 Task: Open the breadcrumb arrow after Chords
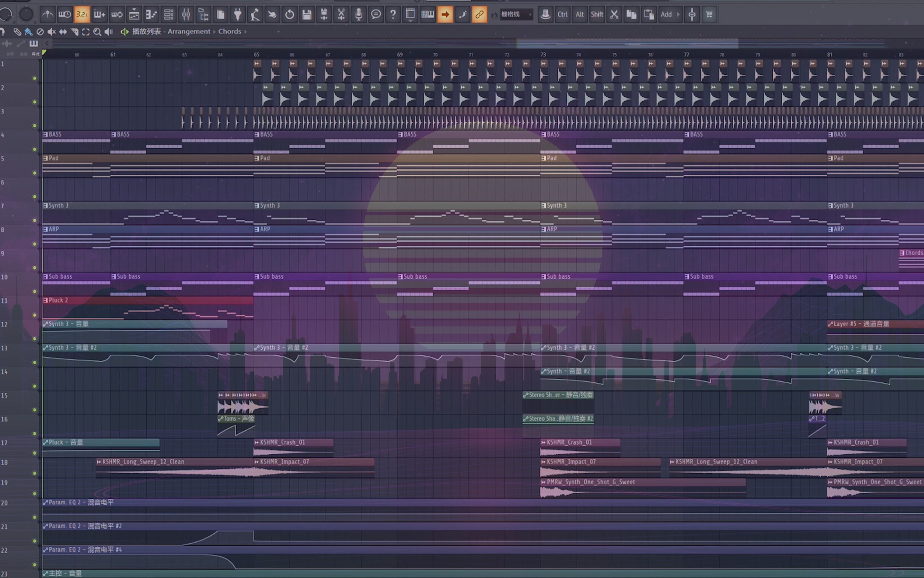coord(246,32)
